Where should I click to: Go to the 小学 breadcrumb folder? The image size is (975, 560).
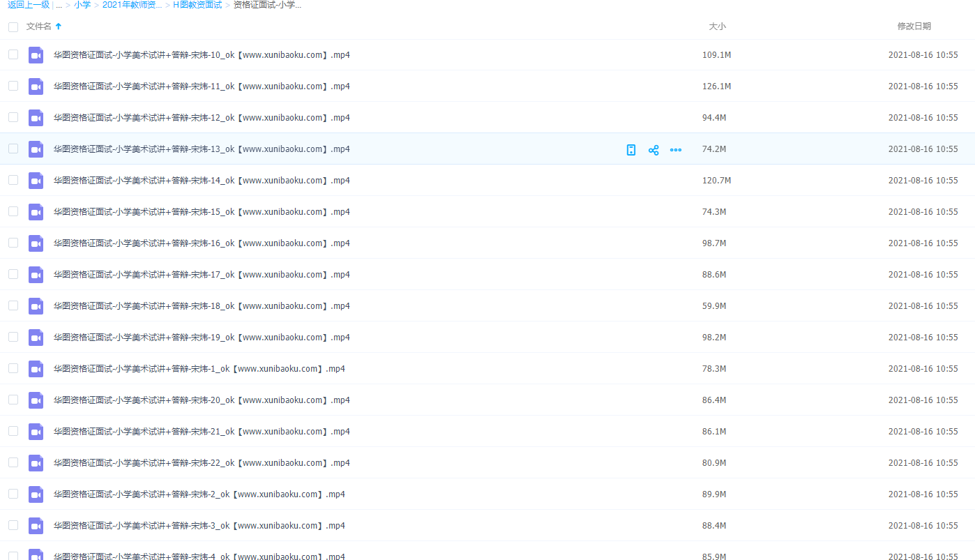pyautogui.click(x=82, y=5)
